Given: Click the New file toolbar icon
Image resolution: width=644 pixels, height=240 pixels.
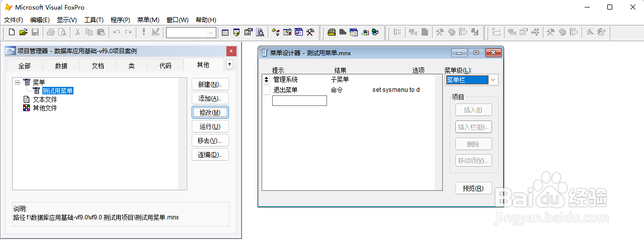Looking at the screenshot, I should (12, 32).
